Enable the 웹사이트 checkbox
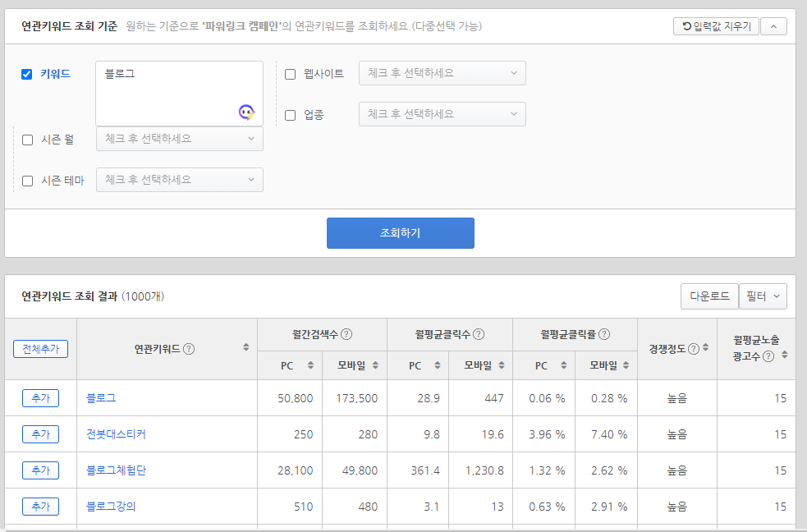 [x=291, y=73]
